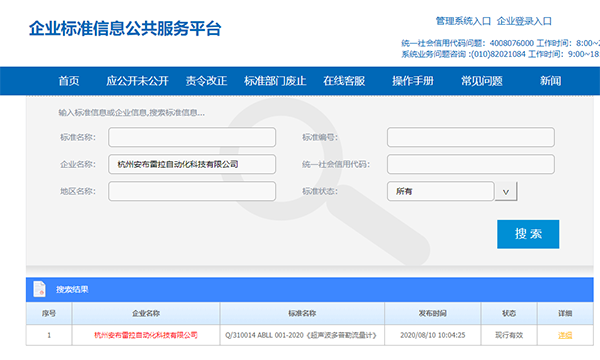This screenshot has height=360, width=600.
Task: Open the 常见问题 menu item
Action: click(482, 81)
